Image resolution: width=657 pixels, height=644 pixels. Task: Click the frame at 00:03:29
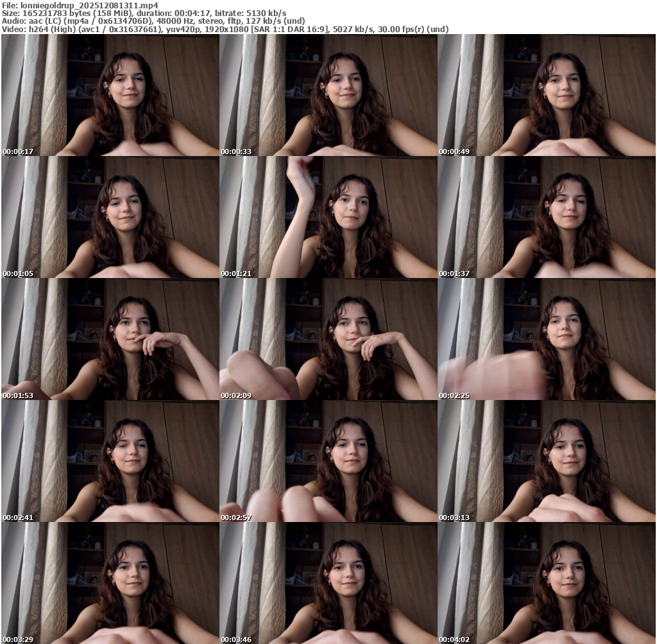point(110,583)
